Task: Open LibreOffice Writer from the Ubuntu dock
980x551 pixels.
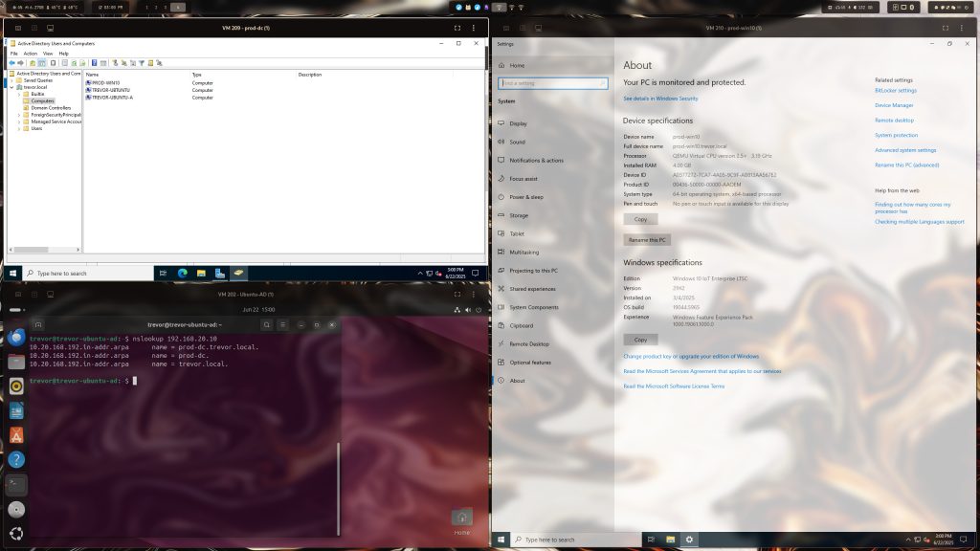Action: [x=16, y=410]
